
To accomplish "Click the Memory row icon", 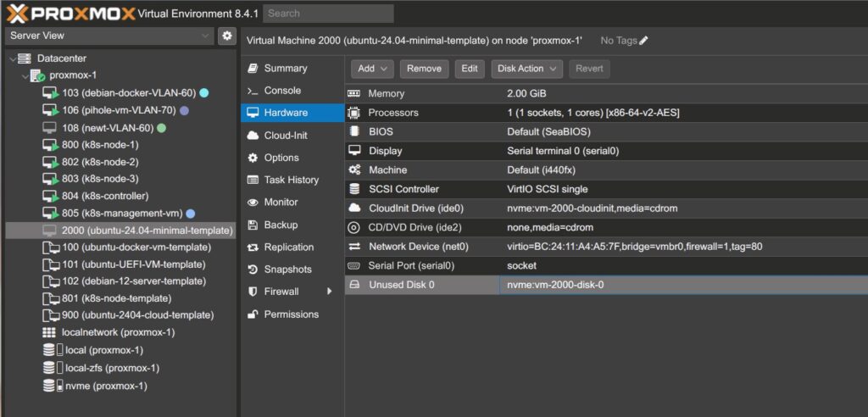I will 353,93.
